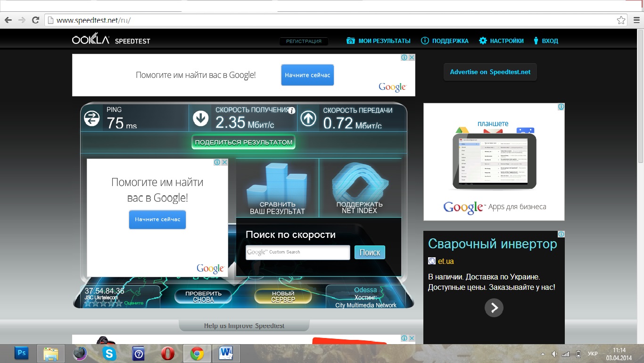Click the РЕГИСТРАЦИЯ button in header

point(304,41)
